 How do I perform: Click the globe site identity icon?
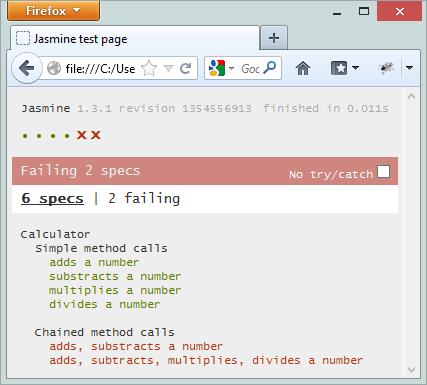point(54,69)
